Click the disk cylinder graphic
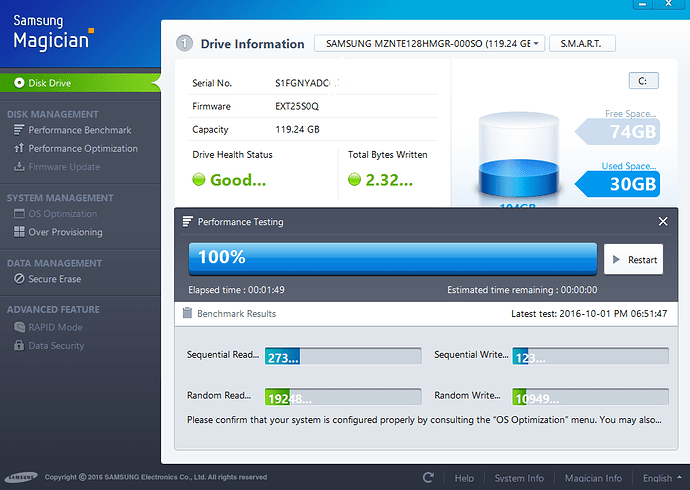 tap(519, 155)
